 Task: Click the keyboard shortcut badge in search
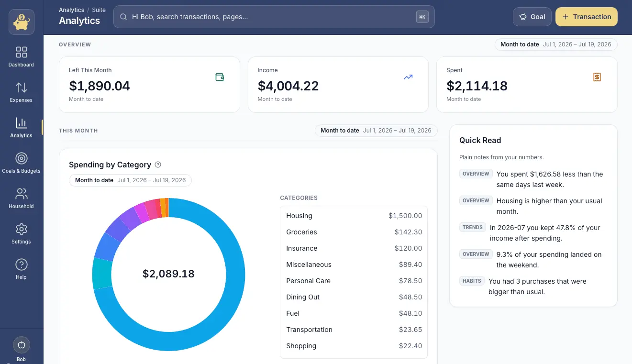point(422,17)
